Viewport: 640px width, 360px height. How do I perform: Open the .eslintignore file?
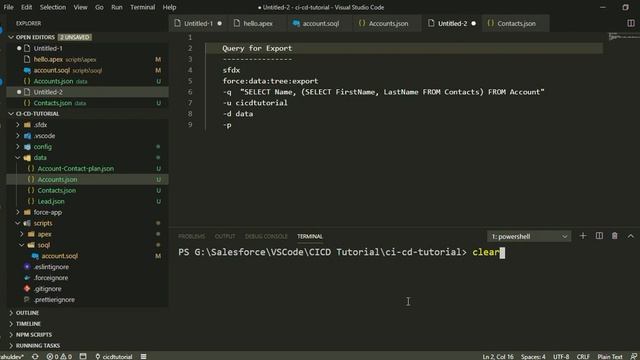click(51, 267)
